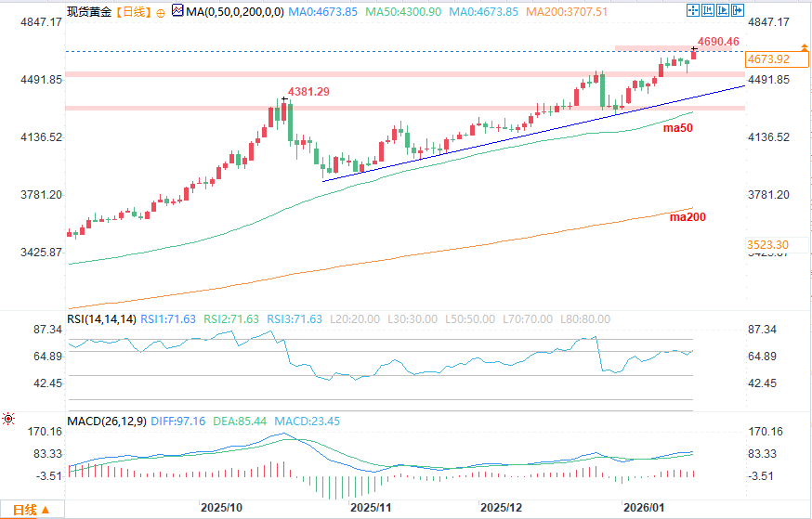Click the first MA0:4673.85 value after MA label
Viewport: 812px width, 519px height.
(322, 12)
